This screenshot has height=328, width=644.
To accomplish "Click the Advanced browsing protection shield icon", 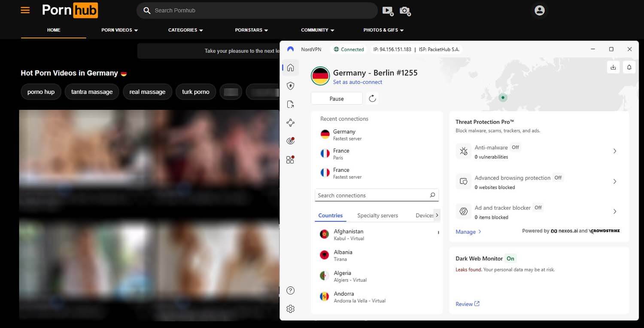I will (464, 181).
